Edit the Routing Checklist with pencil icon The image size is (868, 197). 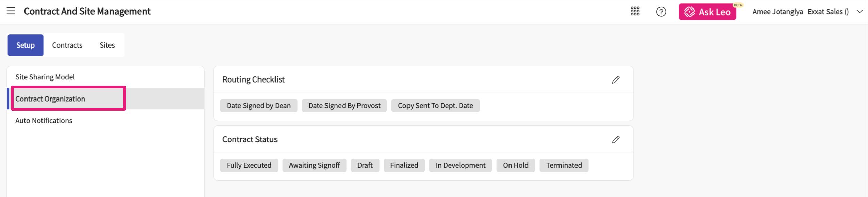point(616,80)
